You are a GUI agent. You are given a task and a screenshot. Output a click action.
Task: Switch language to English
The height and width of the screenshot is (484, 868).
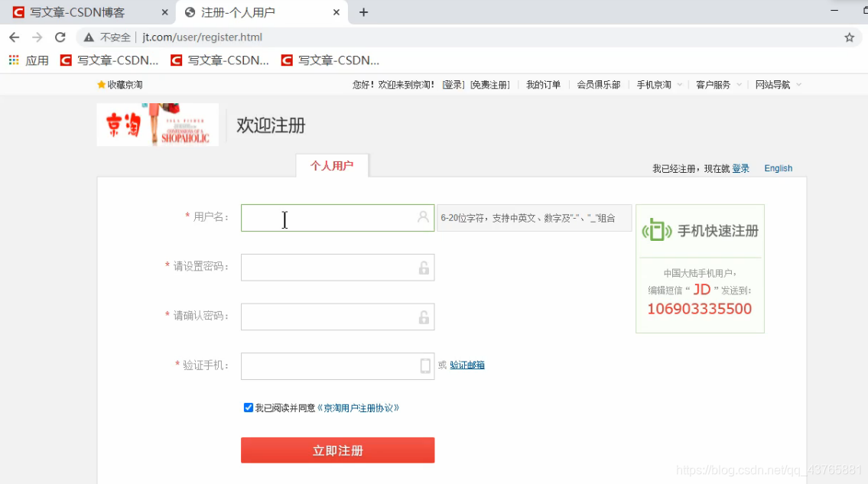[x=778, y=168]
